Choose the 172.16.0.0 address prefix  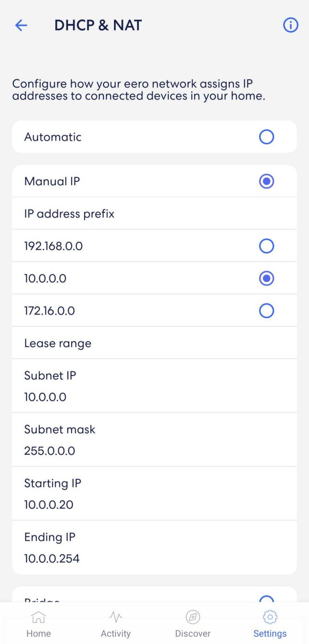point(266,311)
